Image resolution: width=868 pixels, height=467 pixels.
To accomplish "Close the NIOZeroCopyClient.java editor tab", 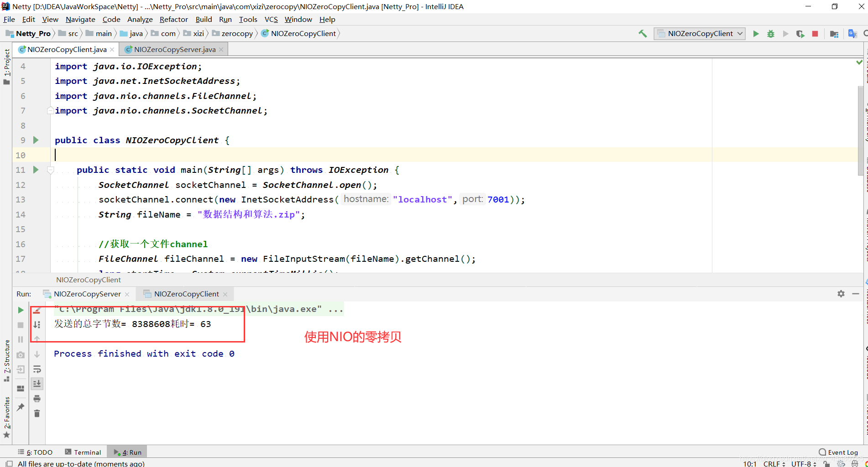I will tap(112, 49).
